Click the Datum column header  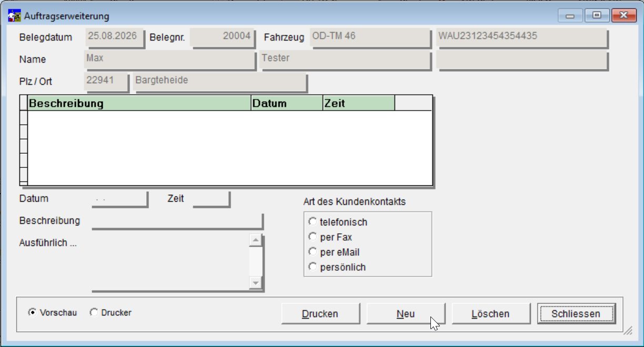[x=287, y=103]
